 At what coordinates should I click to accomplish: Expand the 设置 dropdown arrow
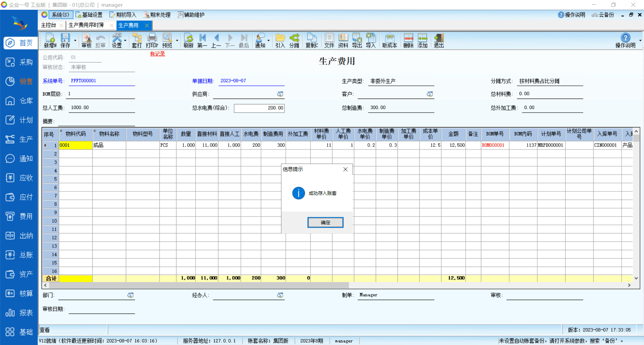click(x=125, y=41)
